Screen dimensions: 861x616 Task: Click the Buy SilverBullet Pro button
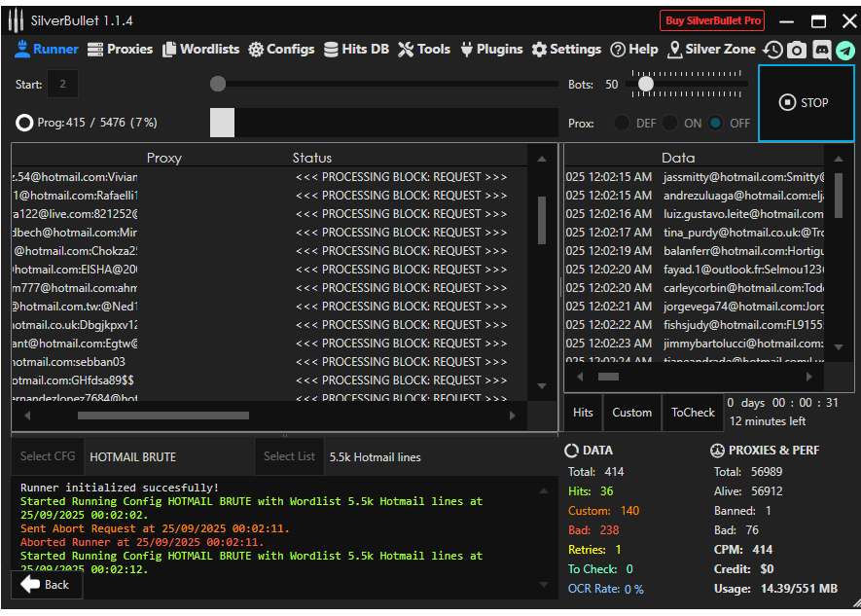point(712,20)
